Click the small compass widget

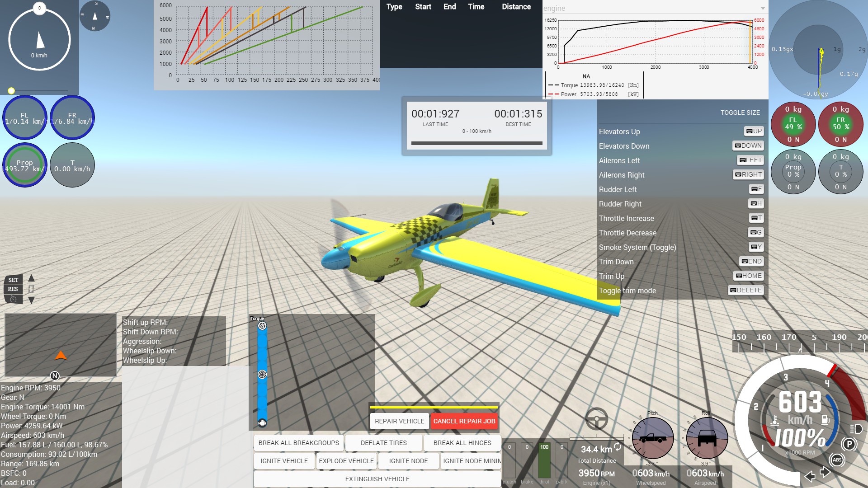pos(94,16)
